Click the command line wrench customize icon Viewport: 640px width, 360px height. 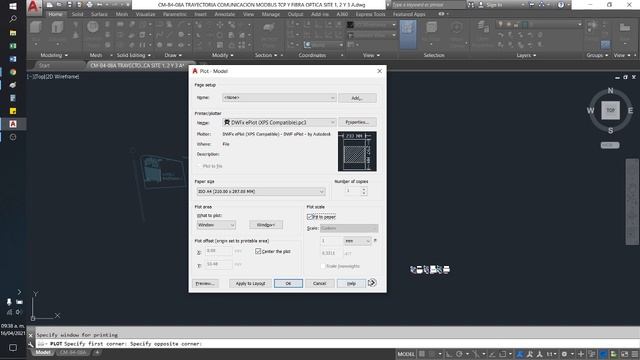point(31,344)
